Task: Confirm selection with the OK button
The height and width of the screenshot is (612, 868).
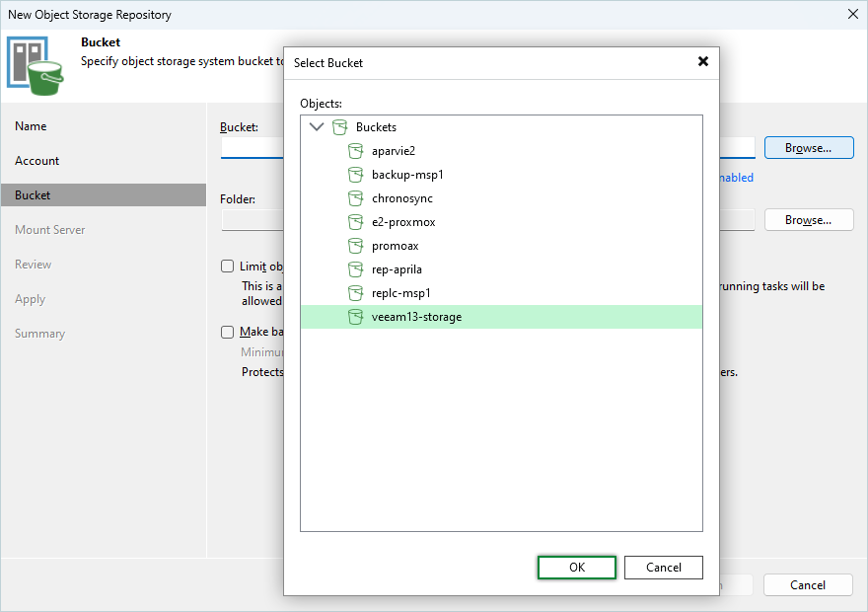Action: click(x=577, y=568)
